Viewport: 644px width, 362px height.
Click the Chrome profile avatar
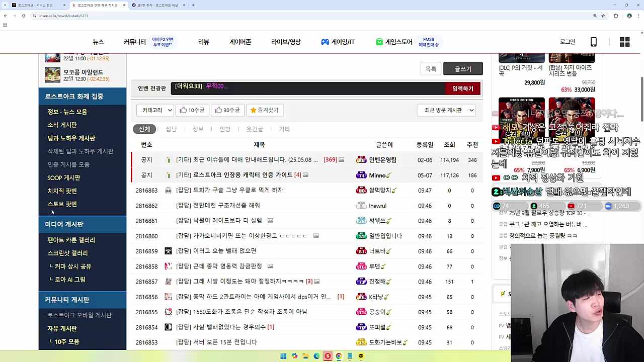[x=629, y=16]
